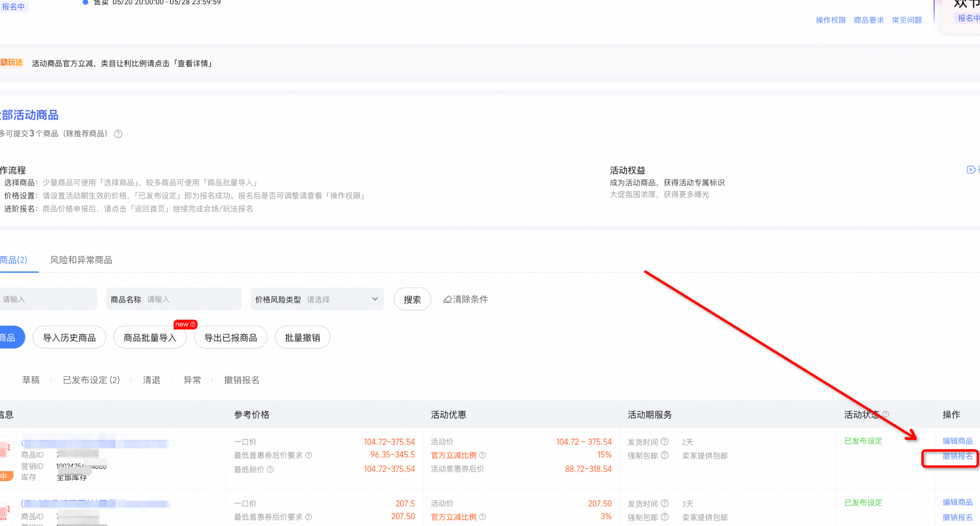The width and height of the screenshot is (980, 526).
Task: Click 编辑商品 in second product row
Action: click(957, 502)
